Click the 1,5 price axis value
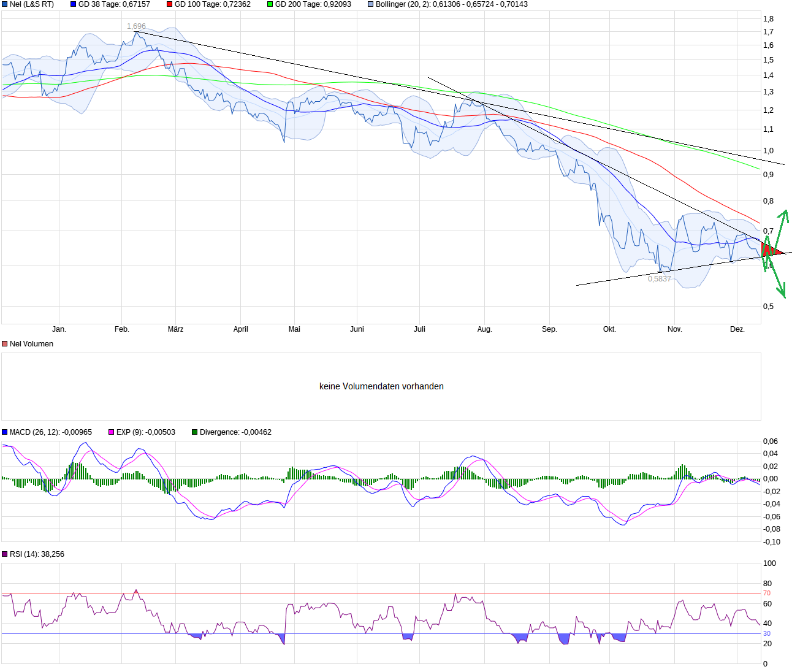The image size is (792, 672). (x=768, y=60)
